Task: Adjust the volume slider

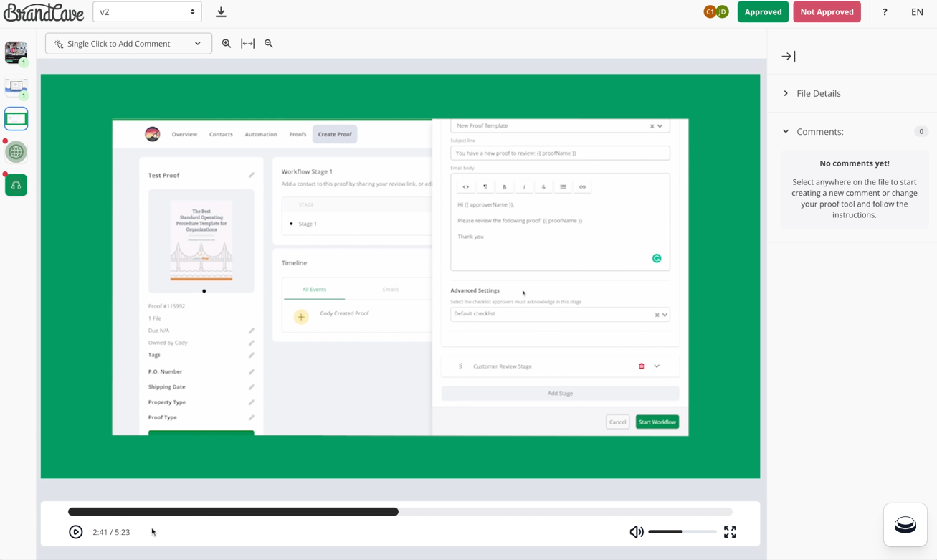Action: click(x=682, y=532)
